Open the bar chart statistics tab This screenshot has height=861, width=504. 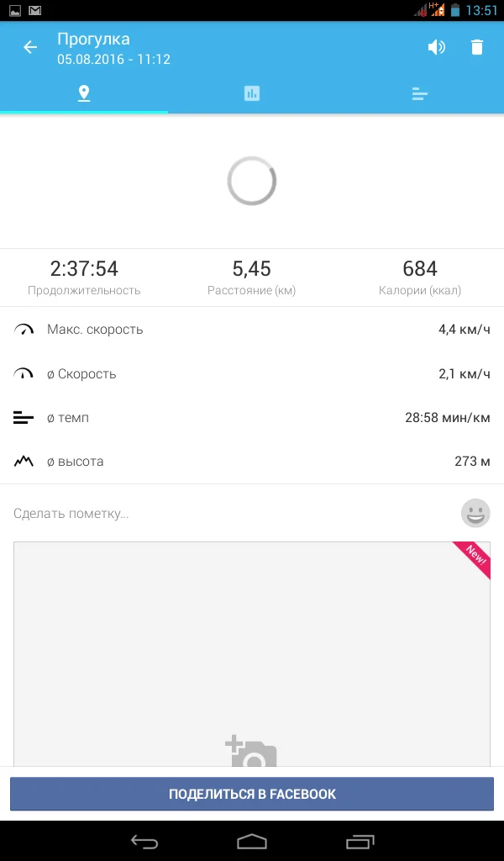click(252, 93)
